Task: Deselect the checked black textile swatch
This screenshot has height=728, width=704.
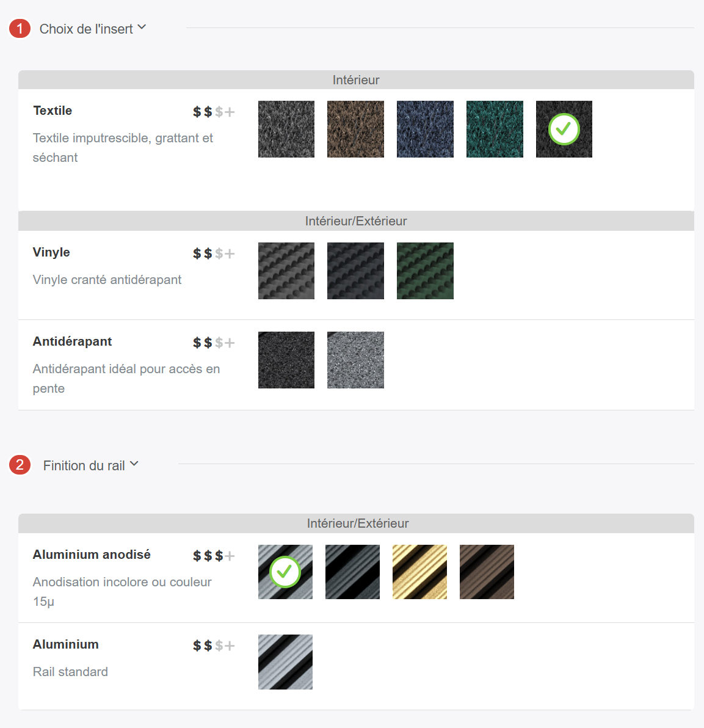Action: pyautogui.click(x=564, y=129)
